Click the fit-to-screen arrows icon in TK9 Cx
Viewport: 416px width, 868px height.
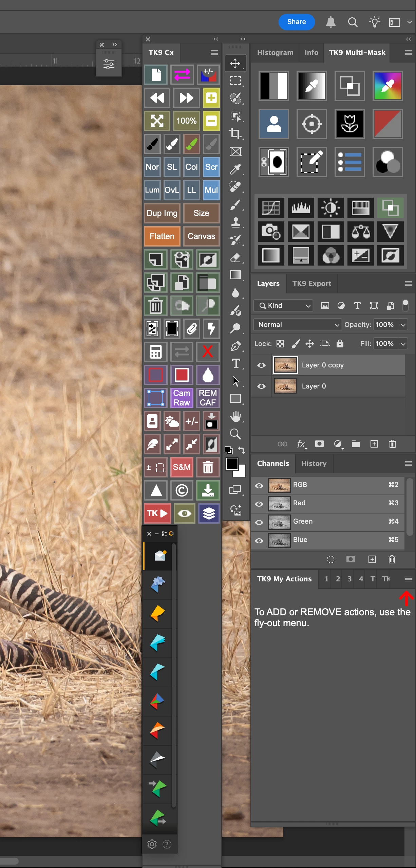[157, 121]
